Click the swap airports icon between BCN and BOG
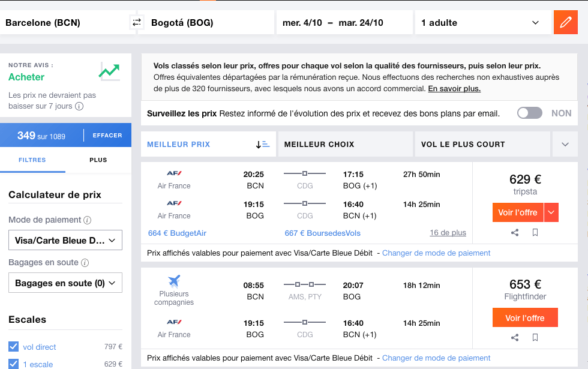Viewport: 588px width, 369px height. tap(137, 22)
